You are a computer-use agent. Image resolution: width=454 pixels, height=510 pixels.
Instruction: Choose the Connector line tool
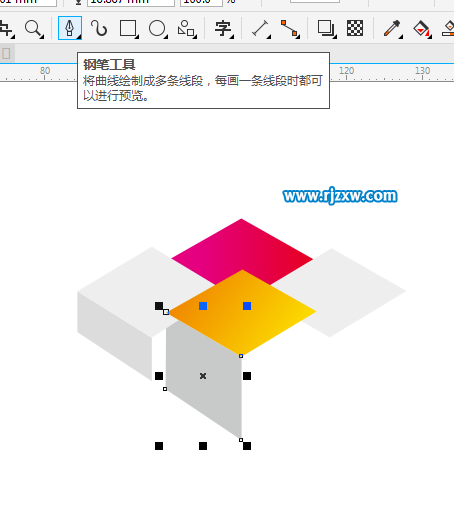click(290, 28)
